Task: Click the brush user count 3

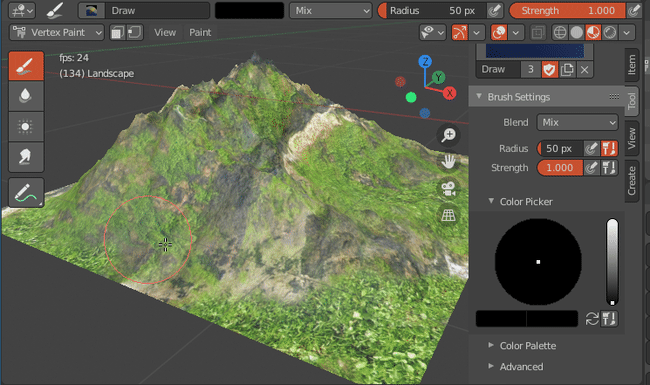Action: (x=531, y=69)
